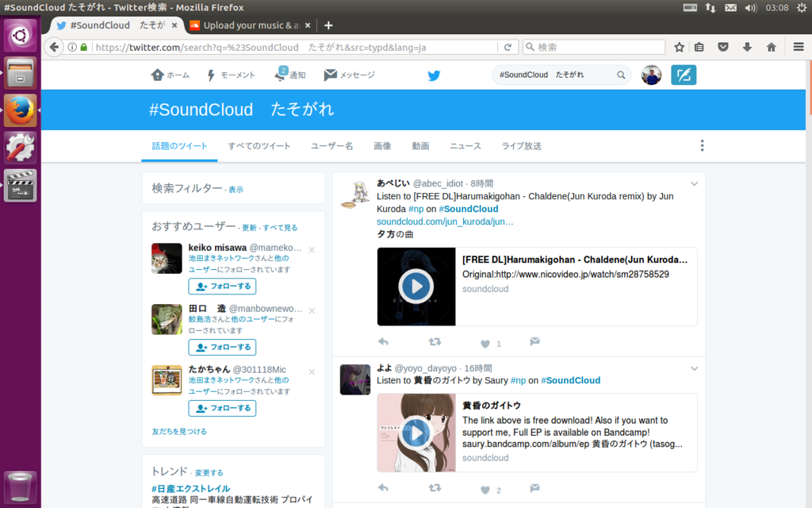The height and width of the screenshot is (508, 812).
Task: Expand options chevron on あべじい tweet
Action: point(694,183)
